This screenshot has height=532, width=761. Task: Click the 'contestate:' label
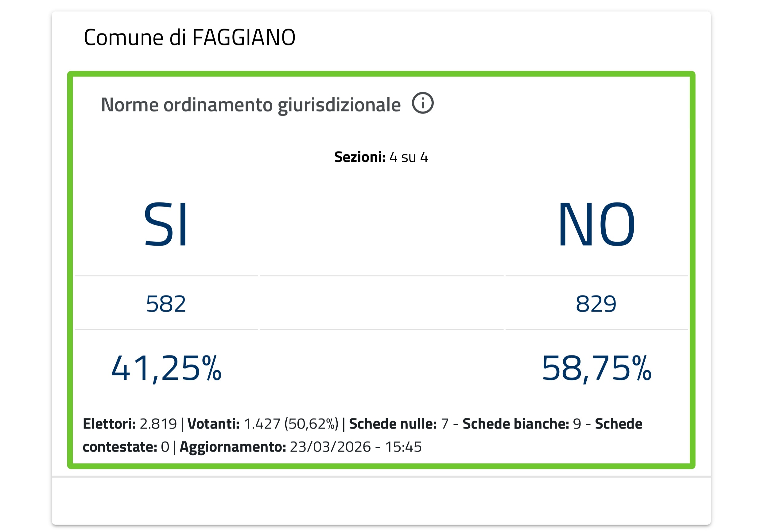point(120,447)
